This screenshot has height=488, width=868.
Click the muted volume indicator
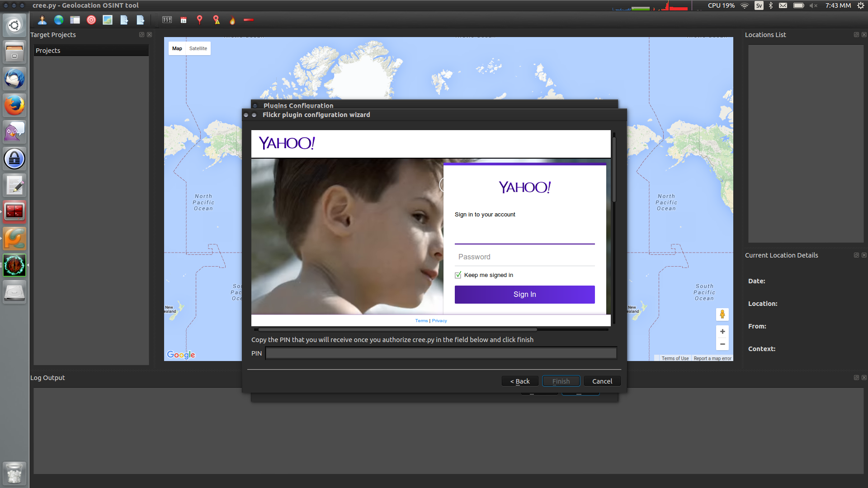[814, 5]
